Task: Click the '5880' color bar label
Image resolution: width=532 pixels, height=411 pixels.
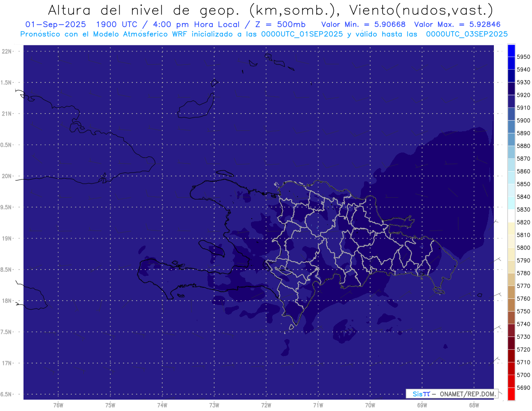Action: 523,146
